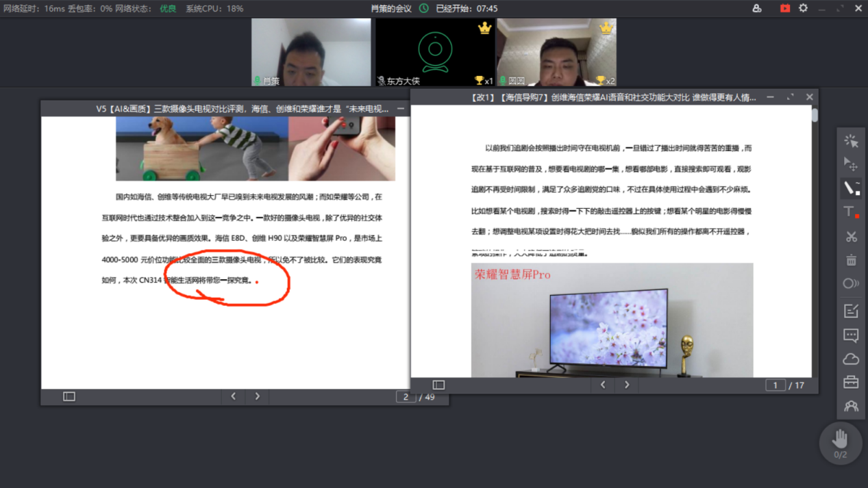Click trophy x2 on 园园 tile
The width and height of the screenshot is (868, 488).
tap(606, 81)
